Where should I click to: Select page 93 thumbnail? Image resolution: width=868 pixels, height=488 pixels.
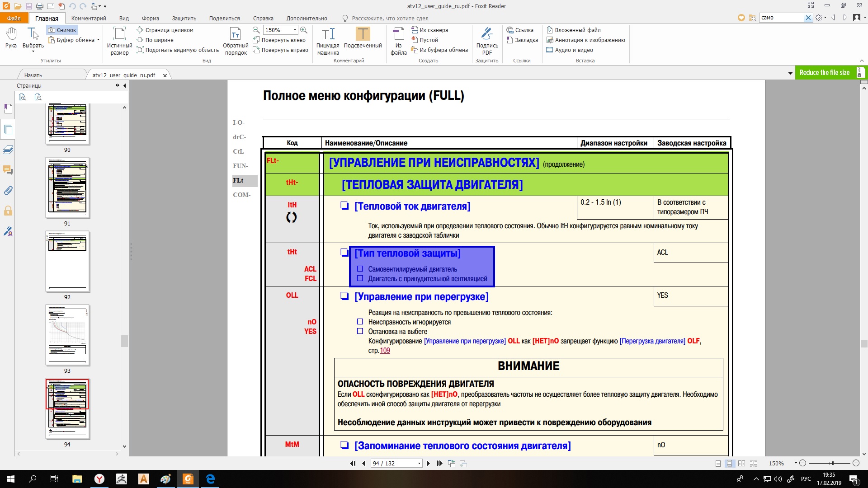point(67,335)
